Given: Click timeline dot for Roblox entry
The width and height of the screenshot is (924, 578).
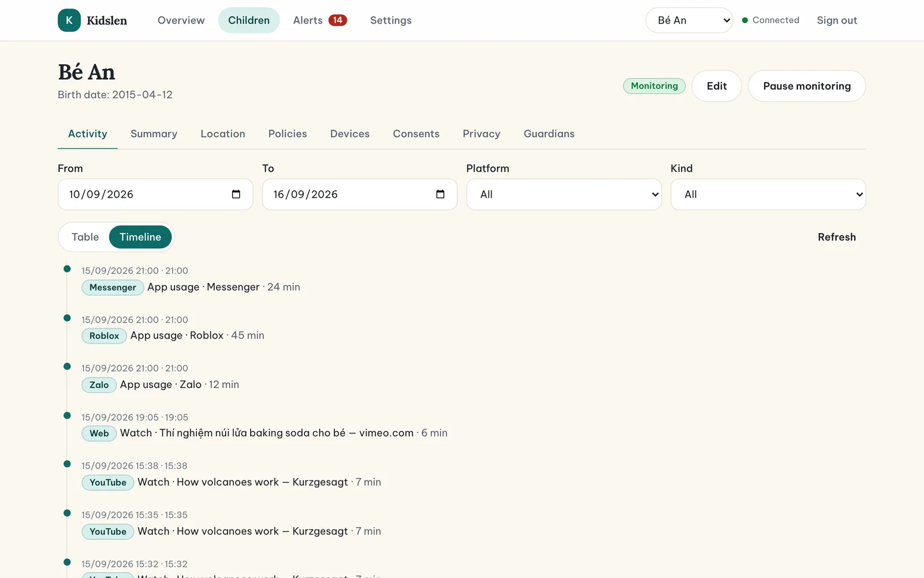Looking at the screenshot, I should coord(67,318).
